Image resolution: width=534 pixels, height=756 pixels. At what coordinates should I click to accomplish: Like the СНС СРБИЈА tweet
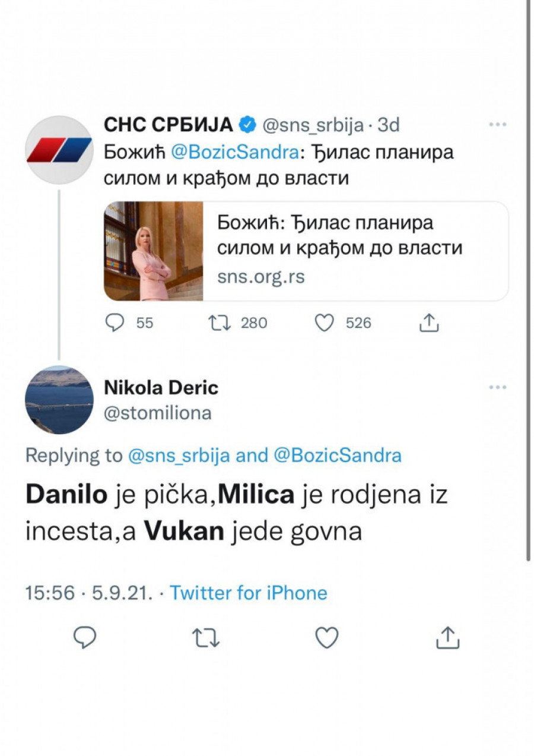pos(325,322)
